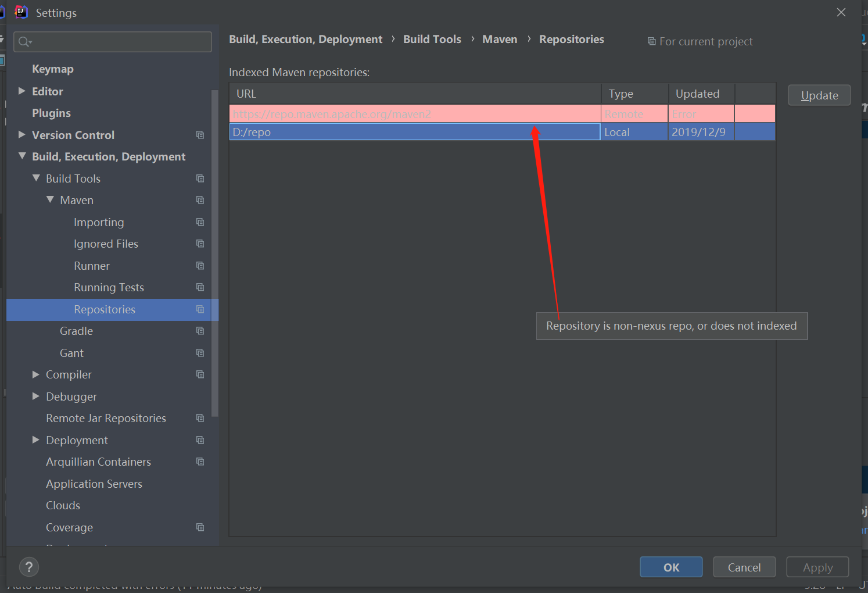
Task: Click the search magnifier icon in settings
Action: tap(25, 42)
